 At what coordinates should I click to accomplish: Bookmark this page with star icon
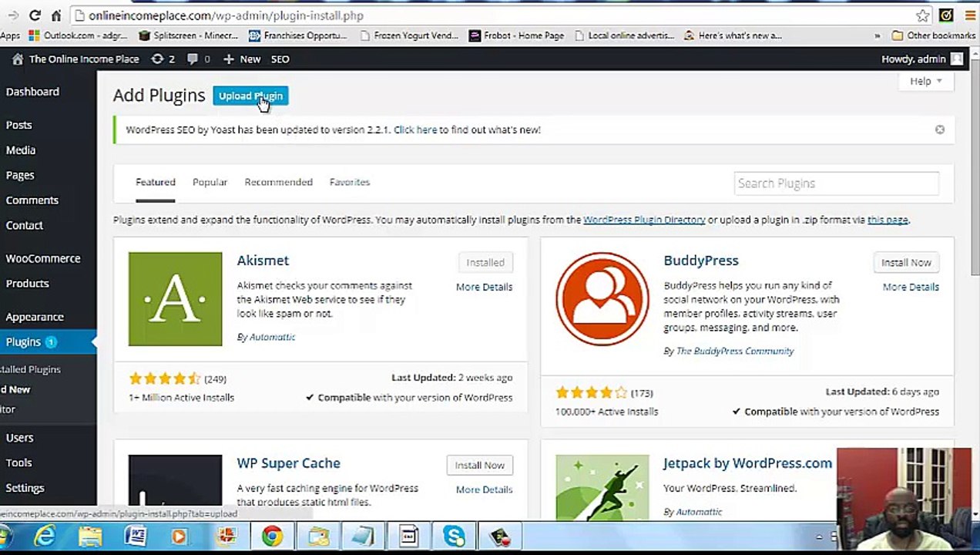922,15
